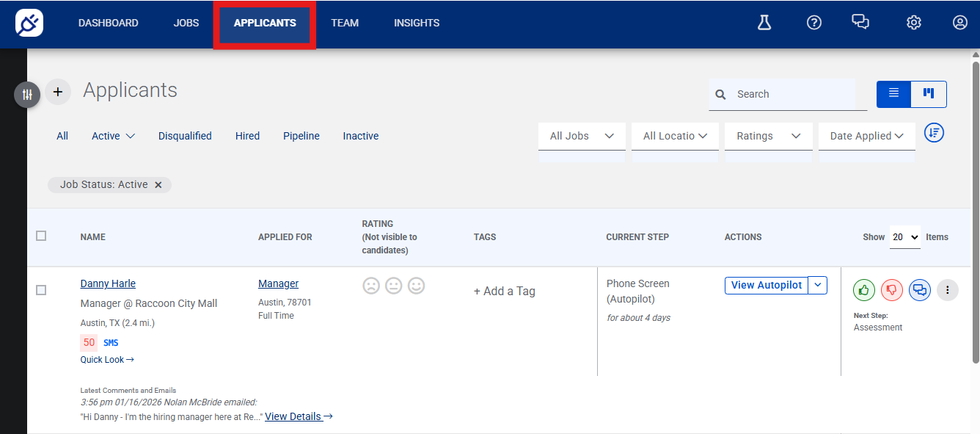Click green thumbs up for Danny Harle
980x434 pixels.
click(864, 290)
